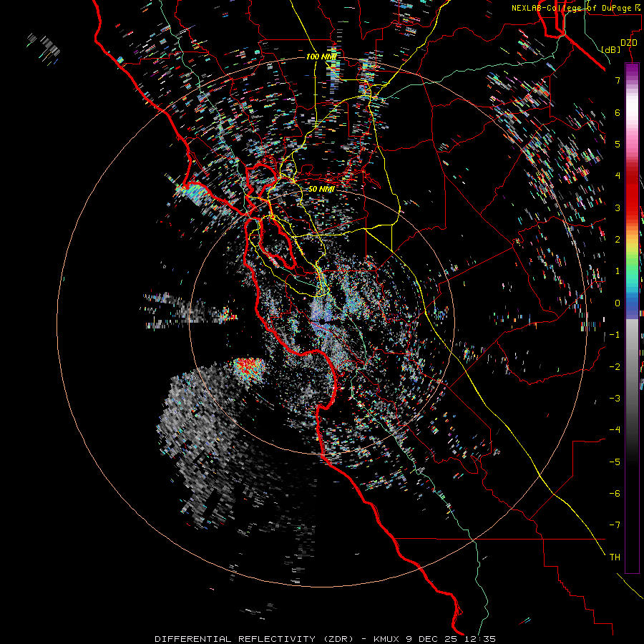
Task: Click the TH threshold label on legend
Action: [x=615, y=557]
